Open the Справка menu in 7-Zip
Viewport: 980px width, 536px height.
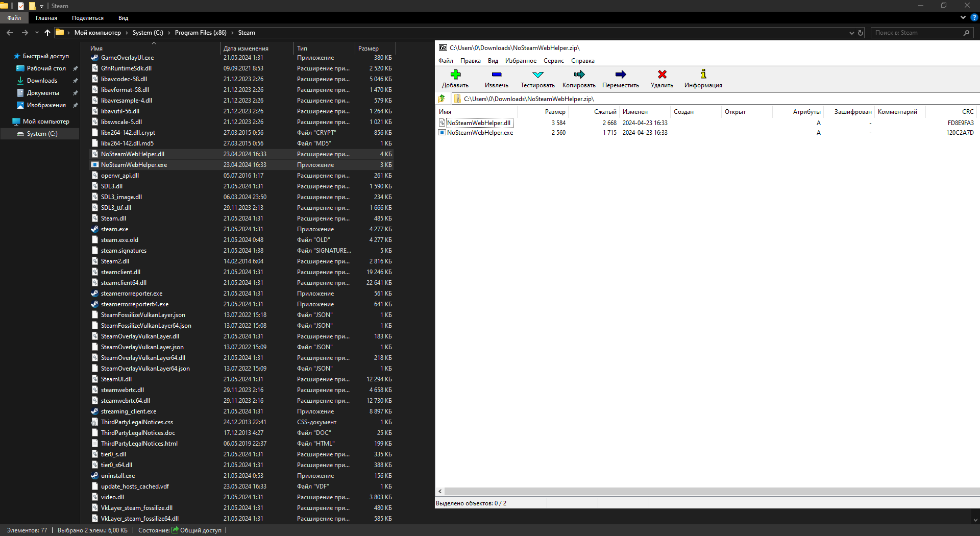pos(583,61)
